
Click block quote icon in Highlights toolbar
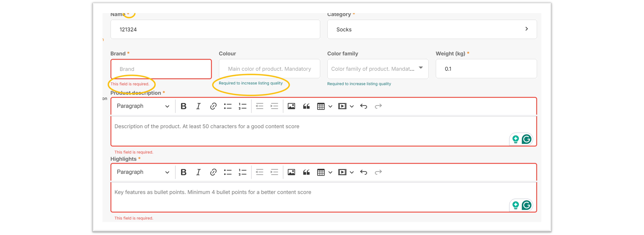point(306,172)
